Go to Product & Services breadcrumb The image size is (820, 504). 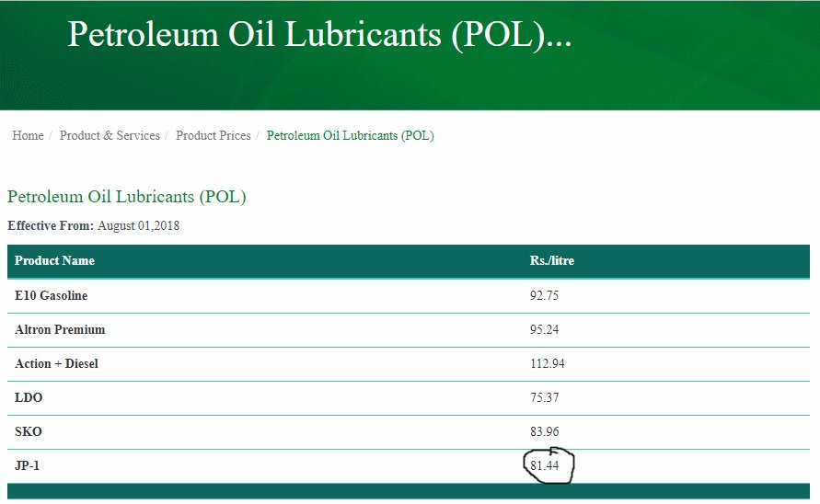pos(110,135)
